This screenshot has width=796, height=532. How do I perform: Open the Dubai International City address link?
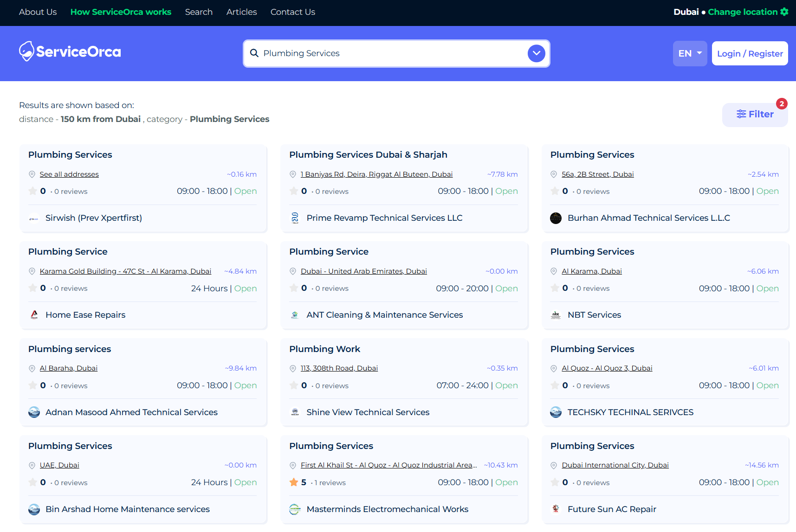615,465
